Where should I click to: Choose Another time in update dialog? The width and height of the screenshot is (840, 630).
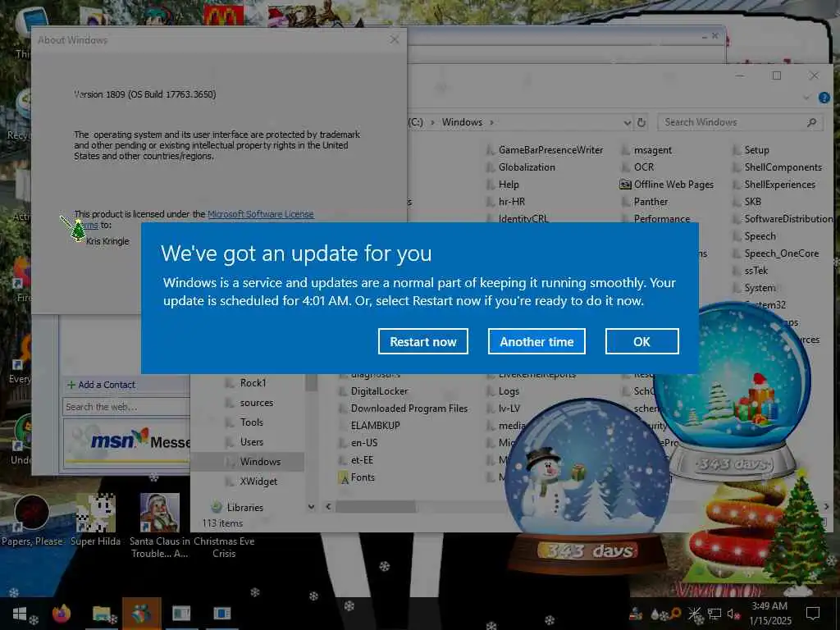[x=536, y=342]
